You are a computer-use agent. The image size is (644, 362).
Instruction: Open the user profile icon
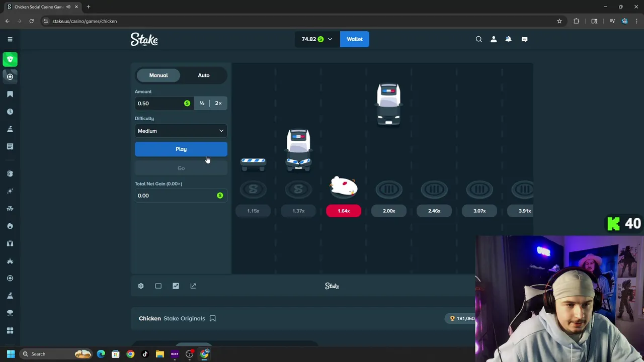point(494,39)
